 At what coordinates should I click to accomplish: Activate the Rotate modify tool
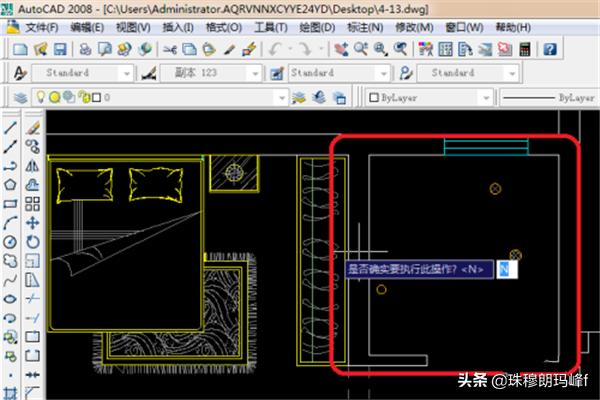(x=33, y=242)
